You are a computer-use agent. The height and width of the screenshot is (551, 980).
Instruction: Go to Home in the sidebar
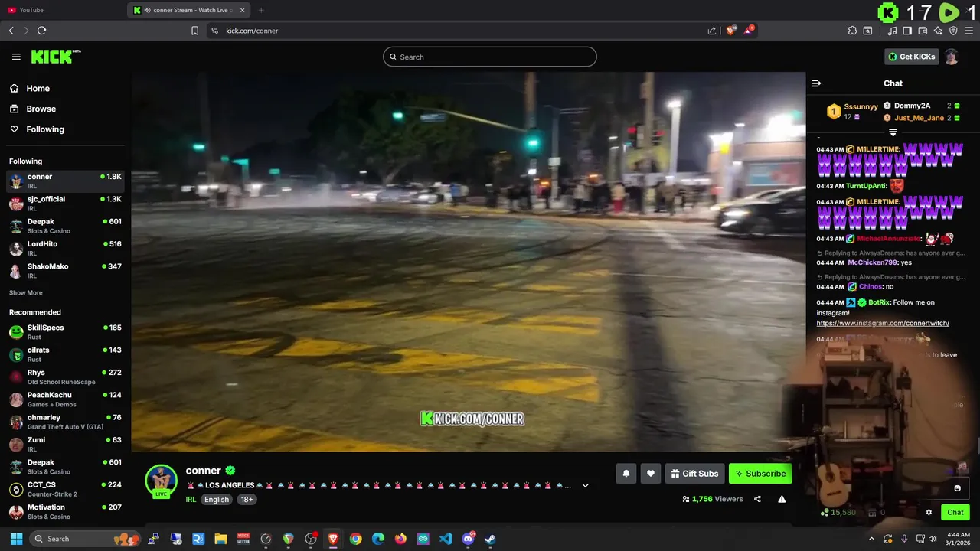pyautogui.click(x=30, y=88)
